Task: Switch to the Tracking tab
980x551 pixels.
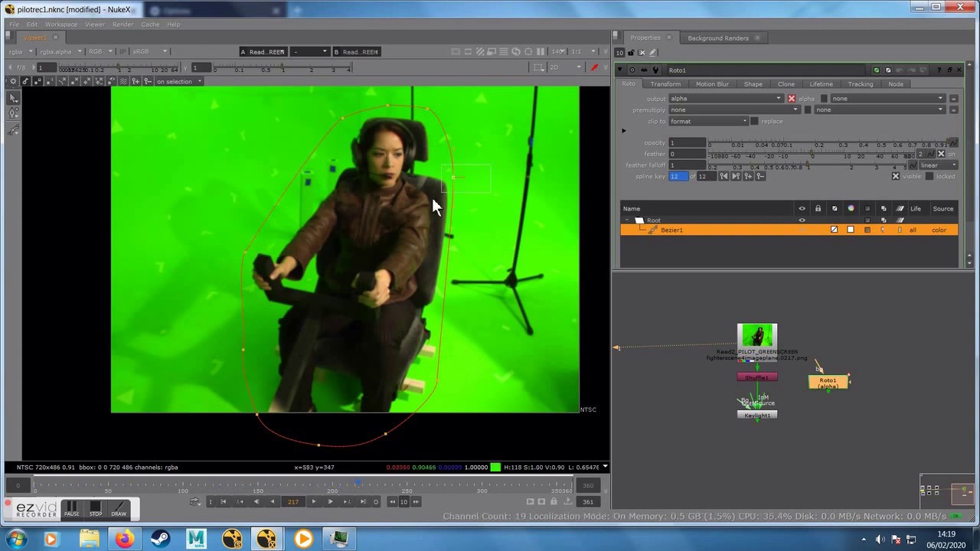Action: click(860, 84)
